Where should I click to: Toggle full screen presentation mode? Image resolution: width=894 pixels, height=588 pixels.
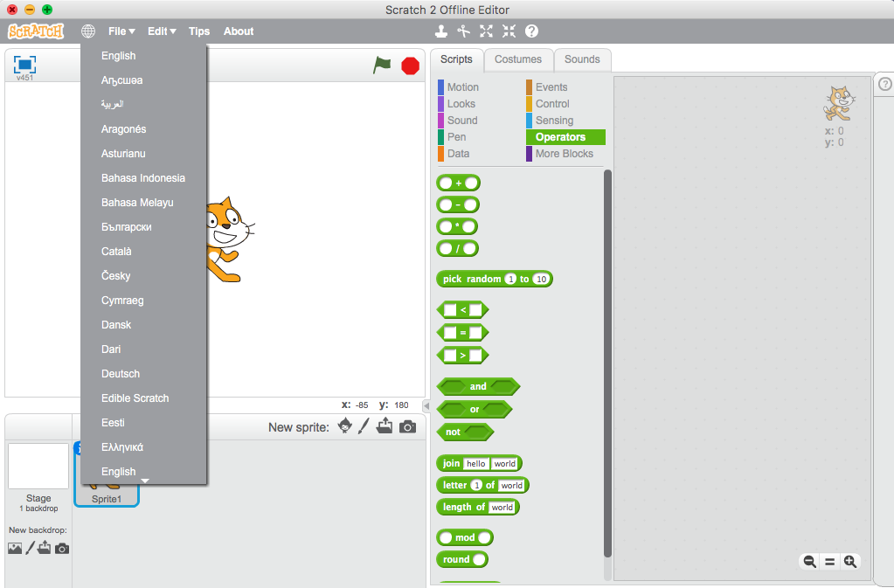24,65
